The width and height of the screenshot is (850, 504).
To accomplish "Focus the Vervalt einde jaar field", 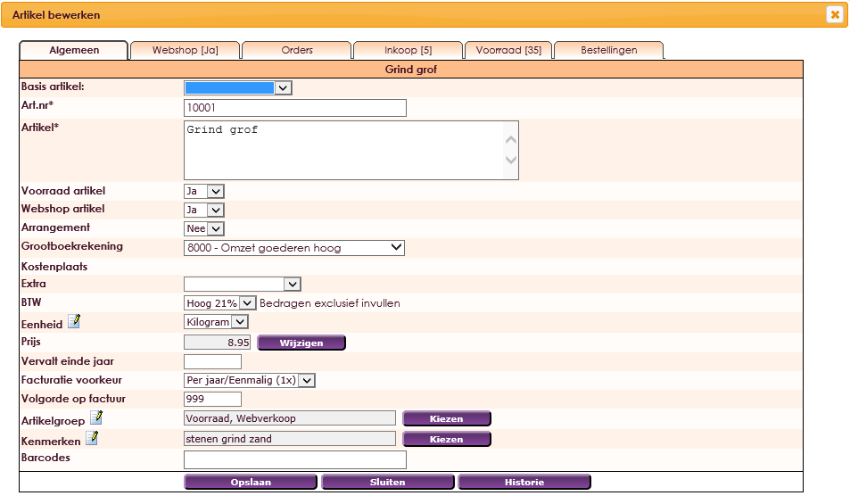I will [212, 361].
